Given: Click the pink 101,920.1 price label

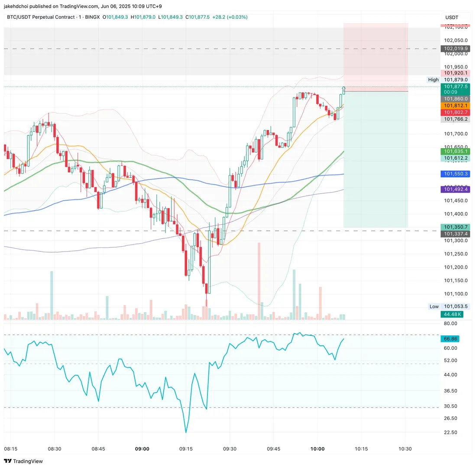Looking at the screenshot, I should 455,73.
